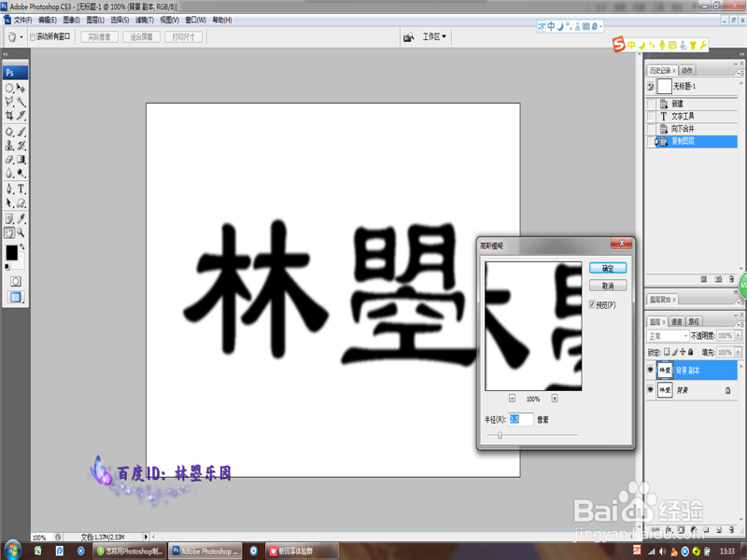The width and height of the screenshot is (747, 560).
Task: Open the 工作区 workspace dropdown
Action: [x=434, y=36]
